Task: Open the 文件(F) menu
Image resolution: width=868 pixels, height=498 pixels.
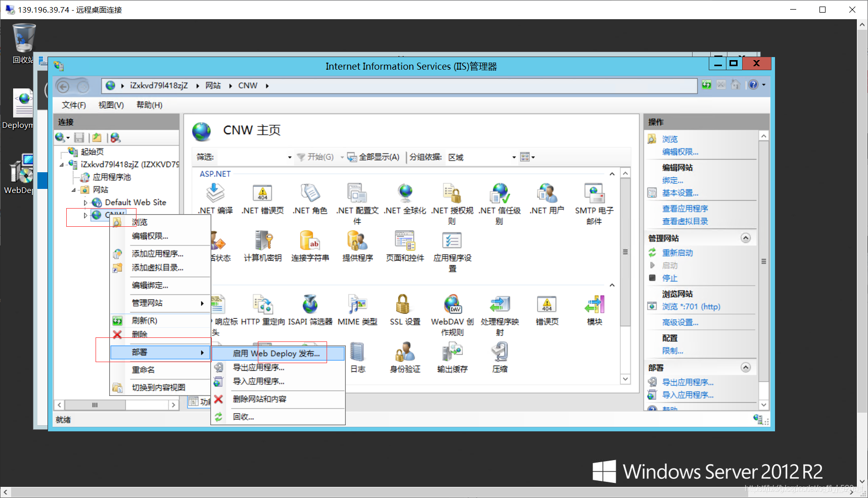Action: pos(74,105)
